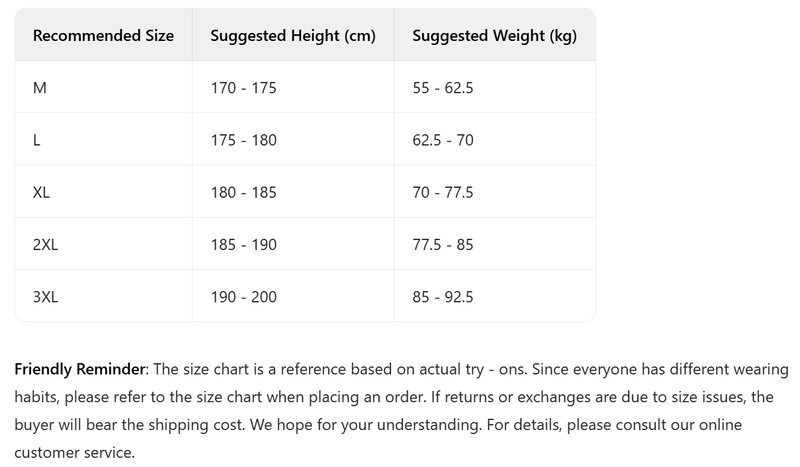Click the 190 - 200 height cell

click(243, 296)
